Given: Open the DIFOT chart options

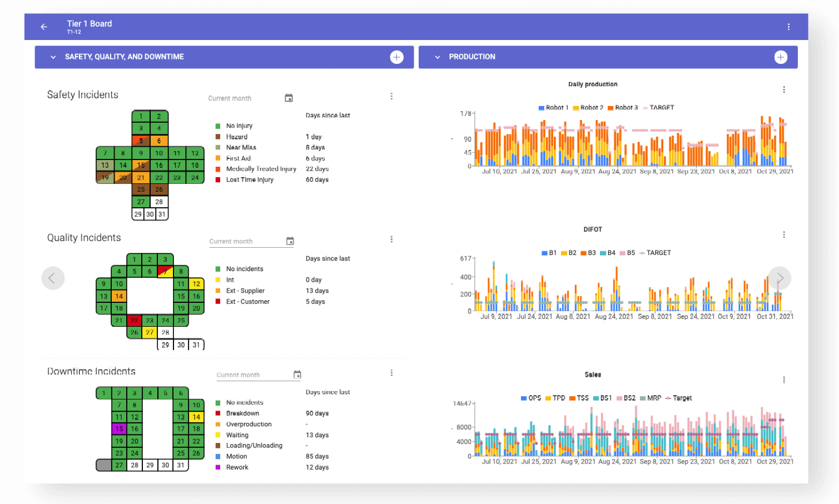Looking at the screenshot, I should point(784,234).
